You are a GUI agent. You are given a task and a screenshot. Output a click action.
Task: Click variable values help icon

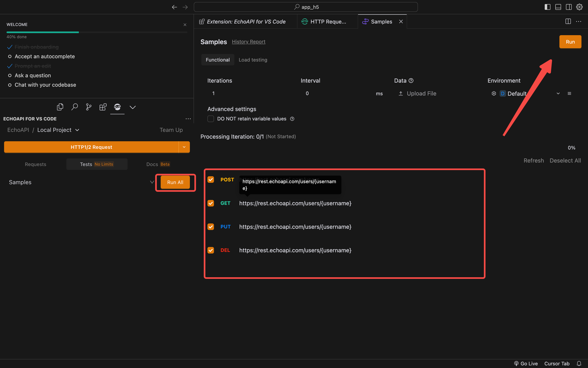[x=292, y=119]
